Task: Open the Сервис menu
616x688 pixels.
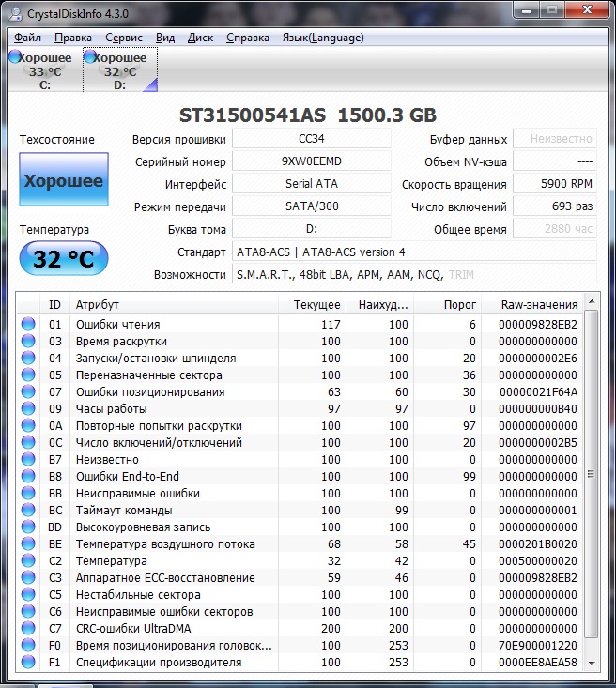Action: pyautogui.click(x=124, y=38)
